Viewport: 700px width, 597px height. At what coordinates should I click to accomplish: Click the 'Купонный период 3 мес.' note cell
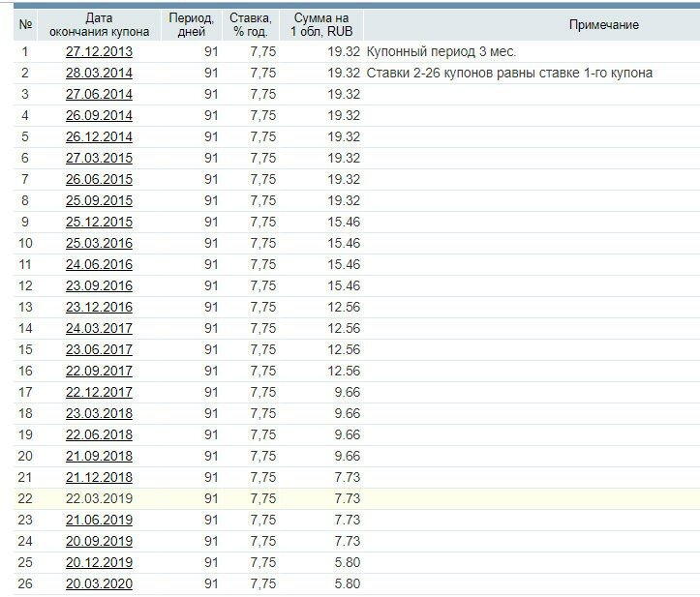coord(441,51)
